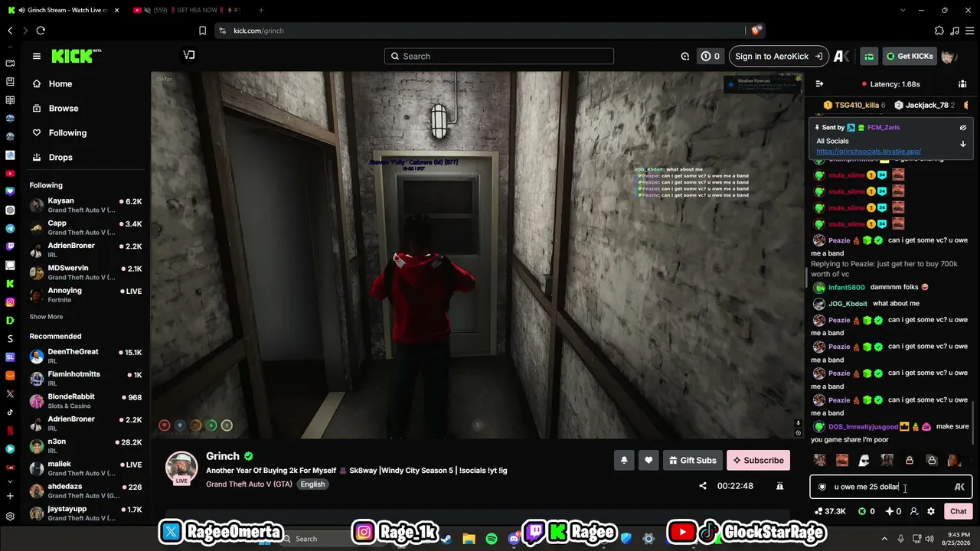Share the stream via share icon
The height and width of the screenshot is (551, 980).
point(703,486)
